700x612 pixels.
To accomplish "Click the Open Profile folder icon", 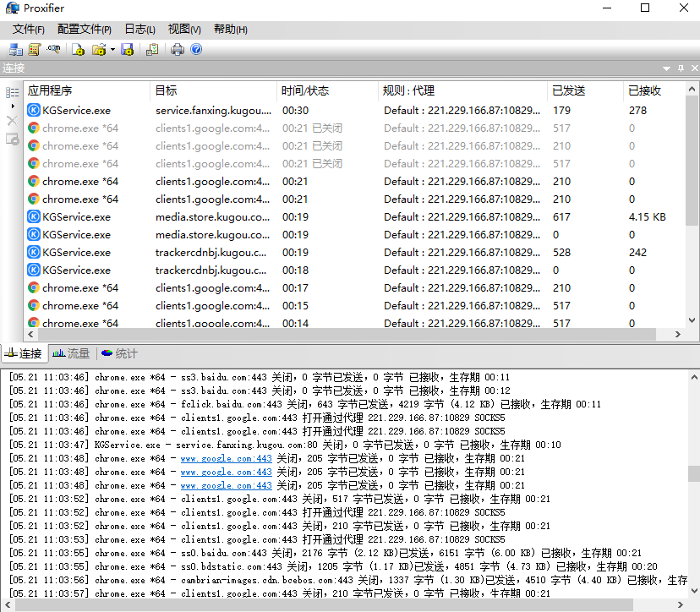I will click(x=99, y=50).
